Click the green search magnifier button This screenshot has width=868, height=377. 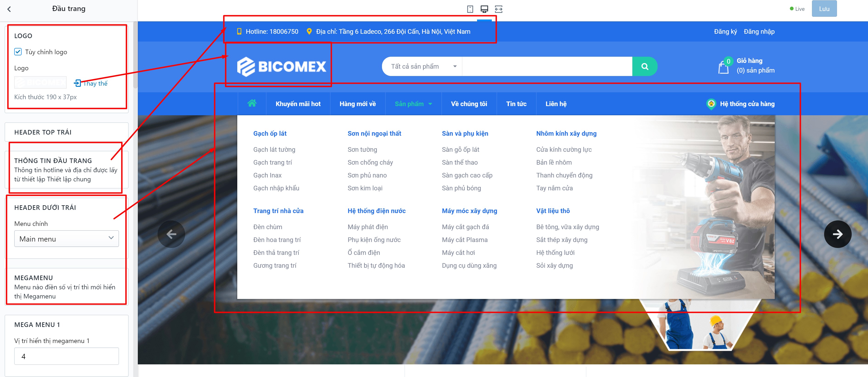[x=644, y=66]
